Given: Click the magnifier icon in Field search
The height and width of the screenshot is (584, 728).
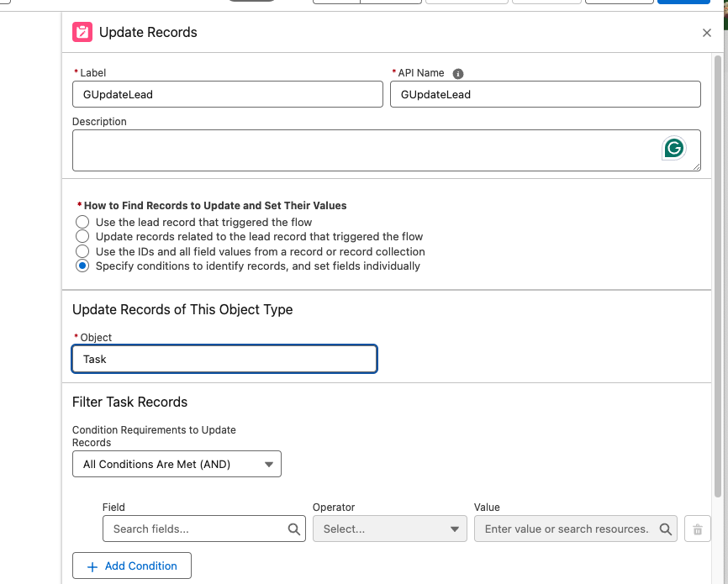Looking at the screenshot, I should click(x=294, y=529).
